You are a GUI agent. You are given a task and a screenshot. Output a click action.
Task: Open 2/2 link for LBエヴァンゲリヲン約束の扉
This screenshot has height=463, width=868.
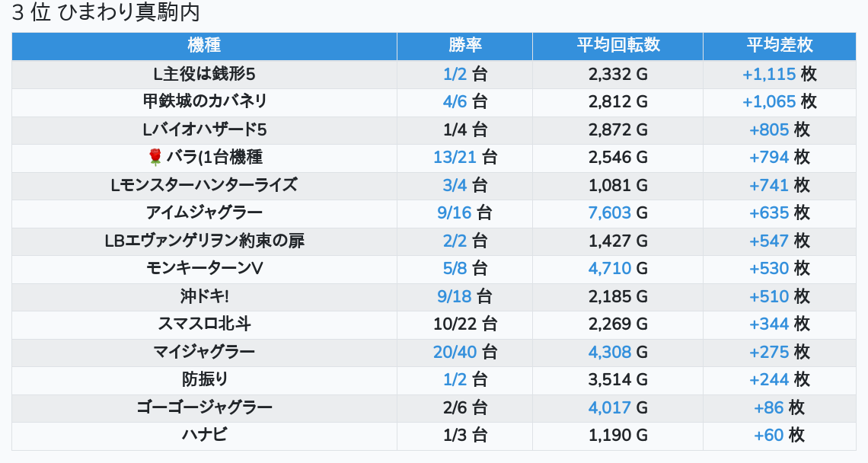click(x=455, y=241)
